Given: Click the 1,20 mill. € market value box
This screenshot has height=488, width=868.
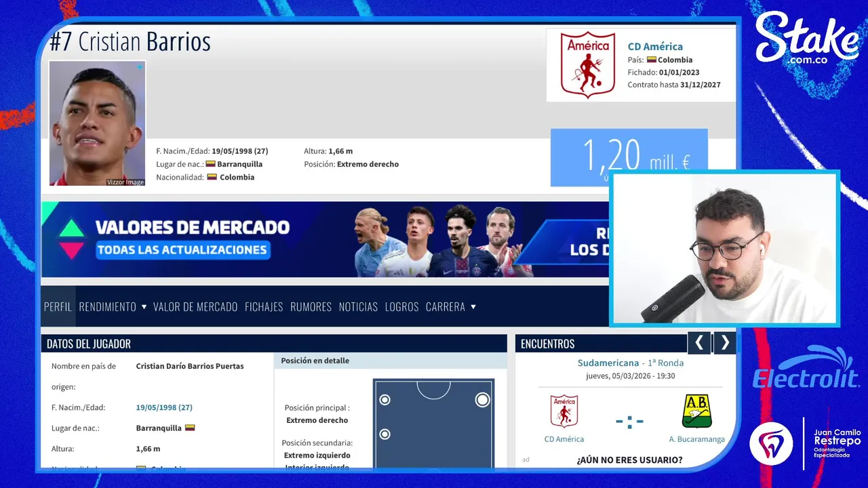Looking at the screenshot, I should 629,157.
